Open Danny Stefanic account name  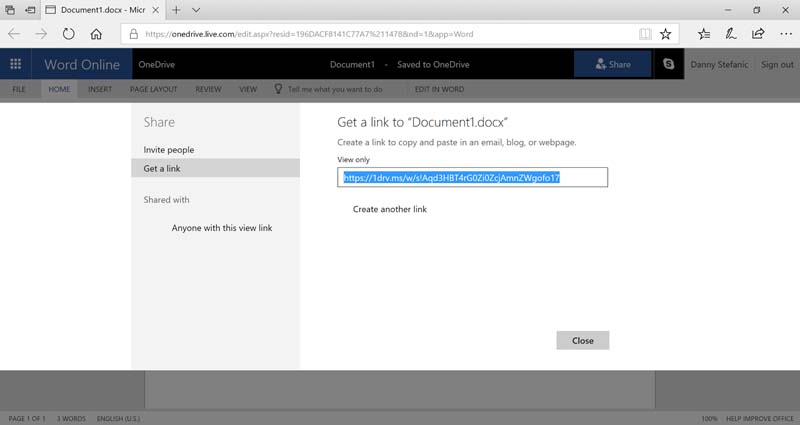pyautogui.click(x=719, y=64)
